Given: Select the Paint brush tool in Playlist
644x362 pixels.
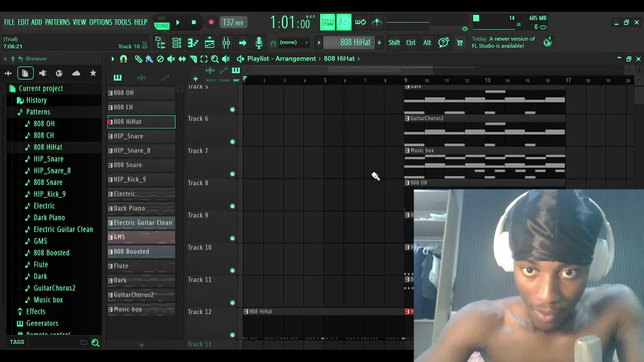Looking at the screenshot, I should pos(149,59).
